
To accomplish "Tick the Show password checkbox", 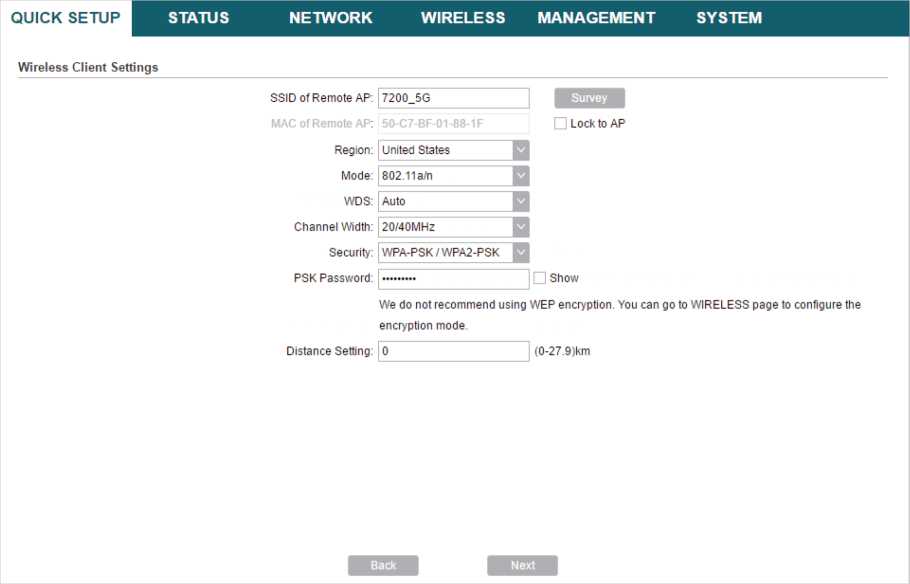I will point(540,278).
